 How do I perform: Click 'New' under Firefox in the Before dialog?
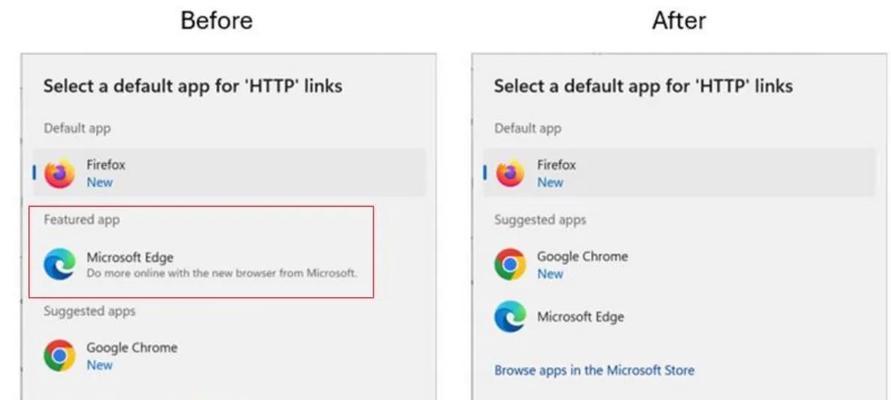(x=99, y=182)
